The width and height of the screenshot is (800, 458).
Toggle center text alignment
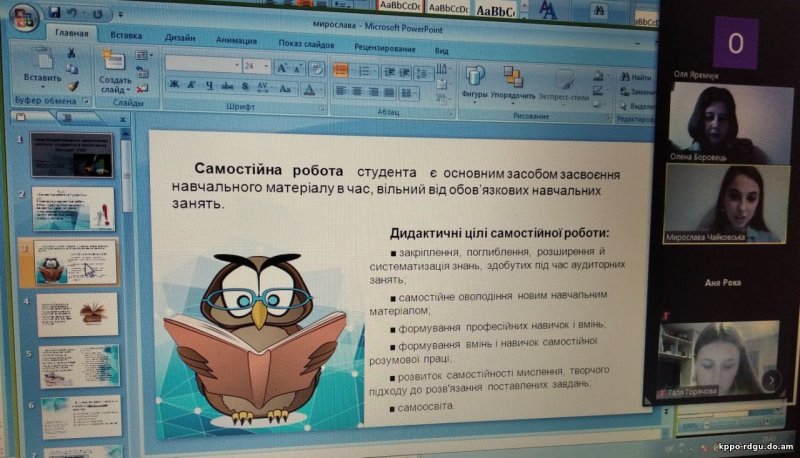click(x=357, y=91)
